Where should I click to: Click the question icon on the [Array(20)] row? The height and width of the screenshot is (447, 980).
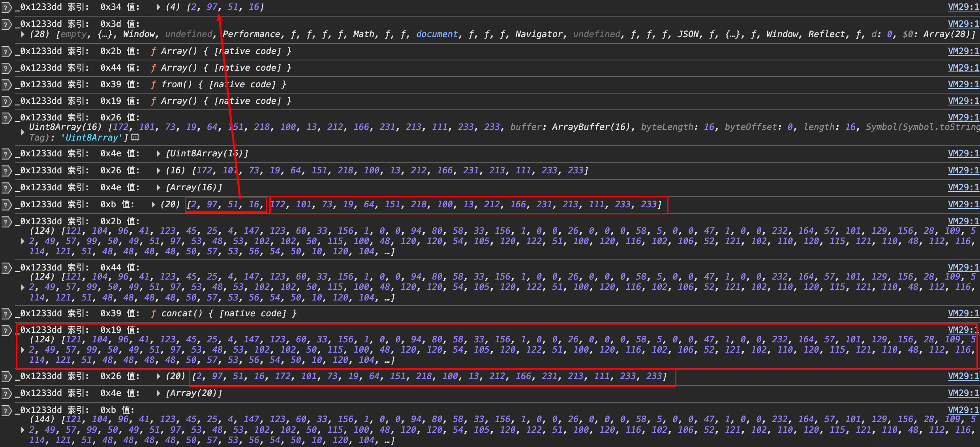click(6, 394)
